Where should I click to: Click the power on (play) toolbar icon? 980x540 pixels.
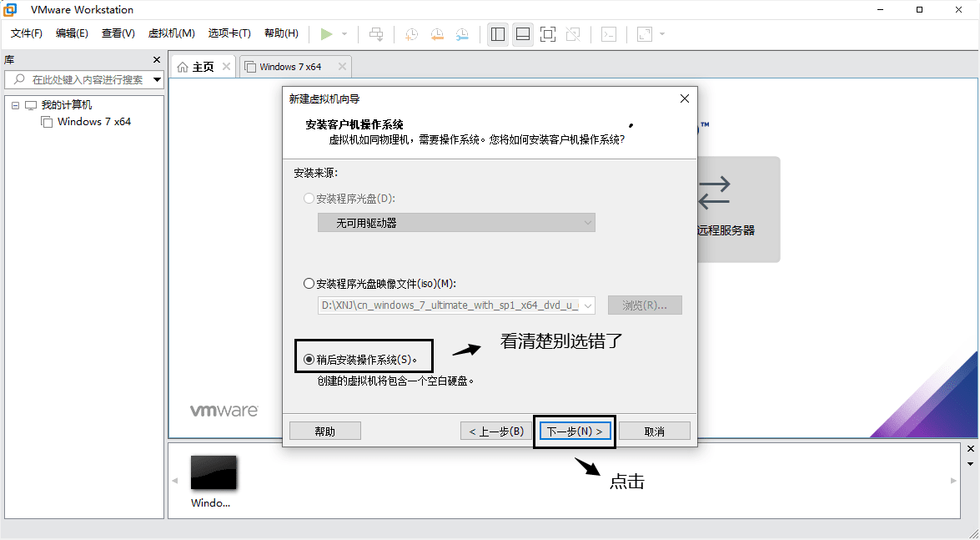(326, 33)
